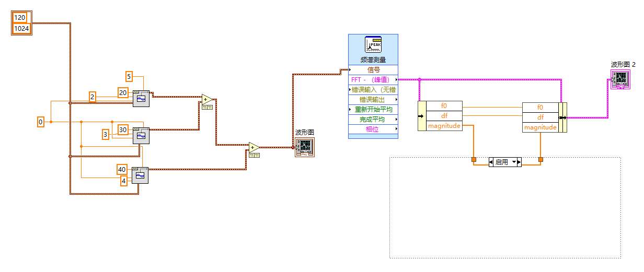Click the left tunnel of the disable structure
This screenshot has width=644, height=272.
click(x=474, y=160)
